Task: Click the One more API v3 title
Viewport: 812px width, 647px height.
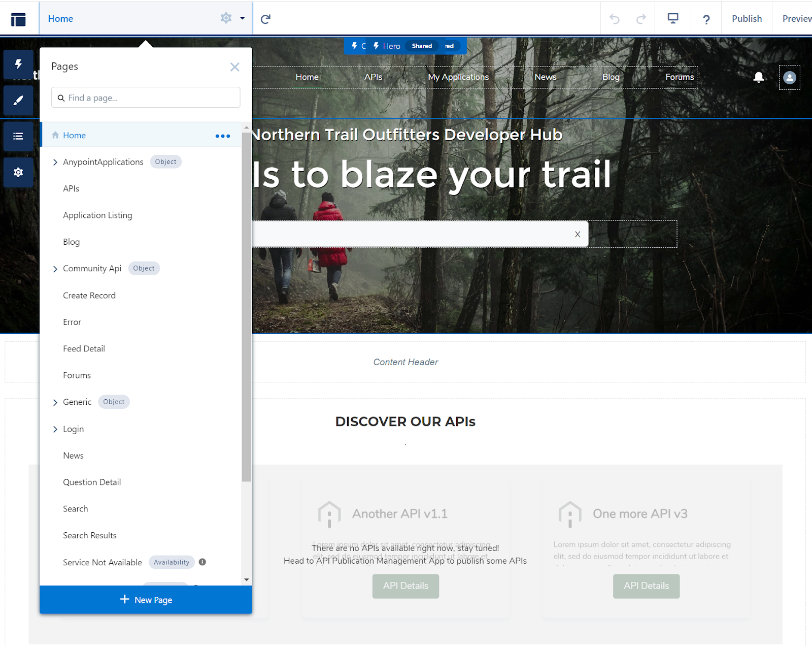Action: tap(640, 514)
